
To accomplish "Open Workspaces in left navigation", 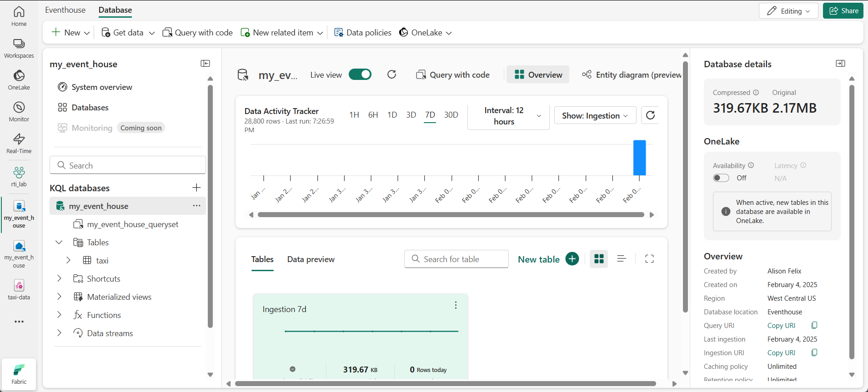I will [x=19, y=49].
